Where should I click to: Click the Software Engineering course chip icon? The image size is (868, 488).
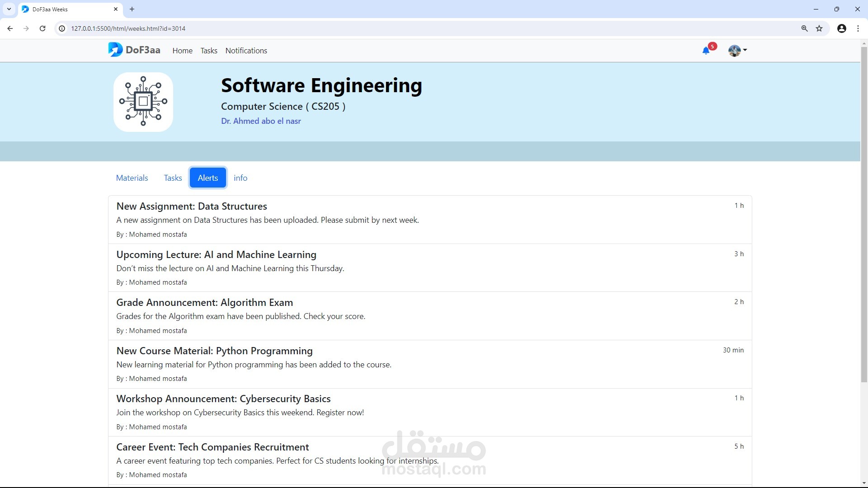point(143,102)
